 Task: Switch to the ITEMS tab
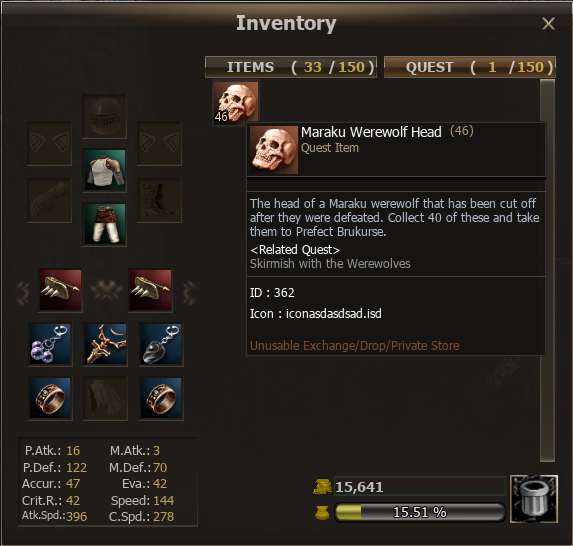click(291, 67)
